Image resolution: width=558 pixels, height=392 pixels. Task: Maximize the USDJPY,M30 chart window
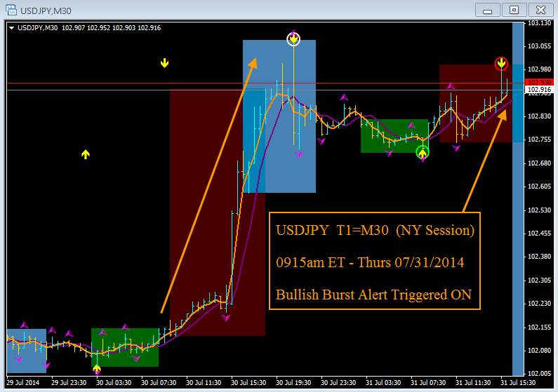[x=514, y=10]
